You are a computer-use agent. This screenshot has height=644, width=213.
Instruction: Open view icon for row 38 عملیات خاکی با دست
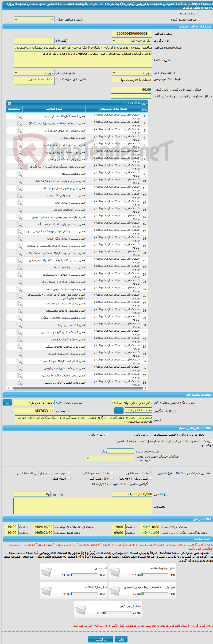(x=19, y=383)
